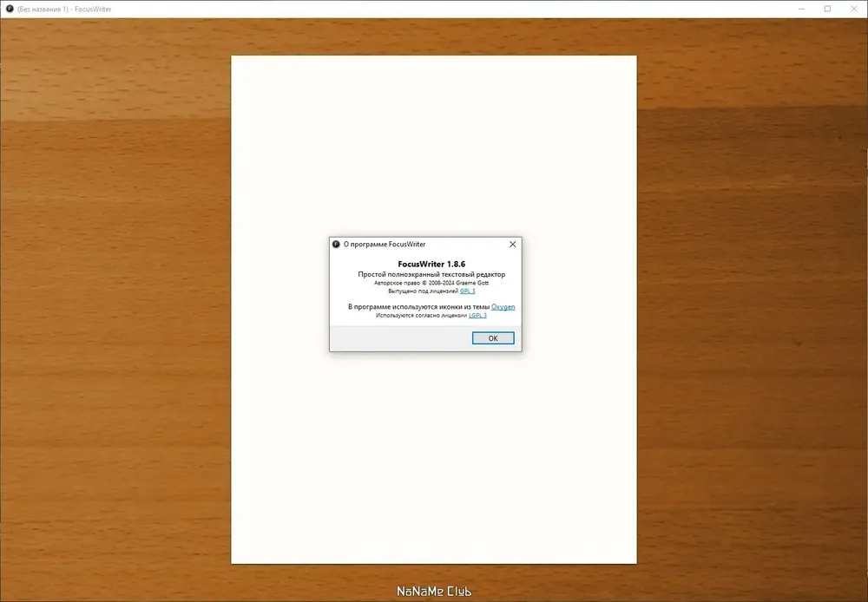This screenshot has width=868, height=602.
Task: Click the 'FocusWriter 1.8.6' version heading
Action: coord(431,264)
